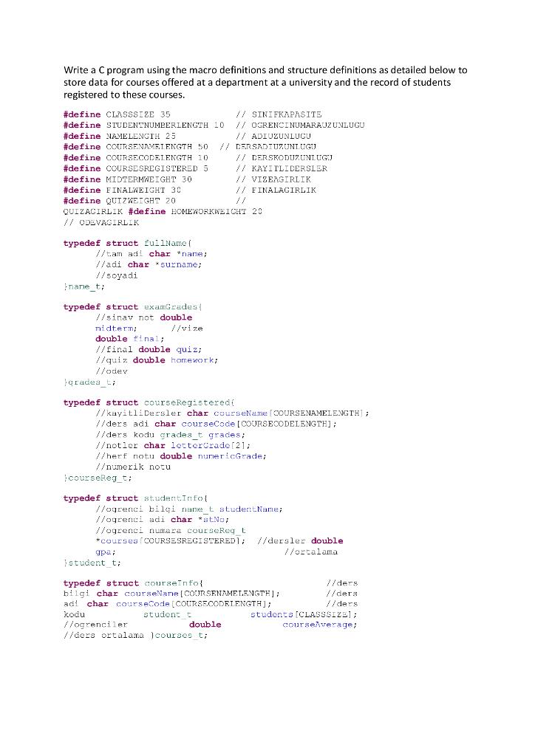The image size is (535, 756).
Task: Click the '// ODEVAGIRLIK' comment
Action: (100, 222)
